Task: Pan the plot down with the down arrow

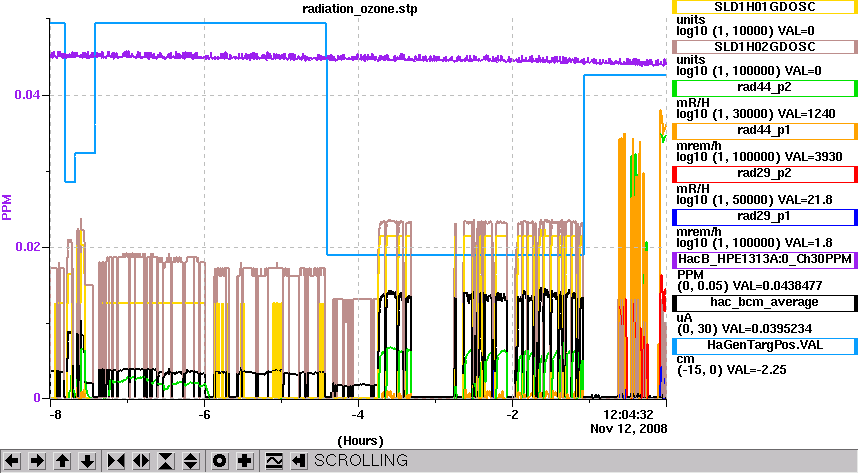Action: pyautogui.click(x=88, y=461)
